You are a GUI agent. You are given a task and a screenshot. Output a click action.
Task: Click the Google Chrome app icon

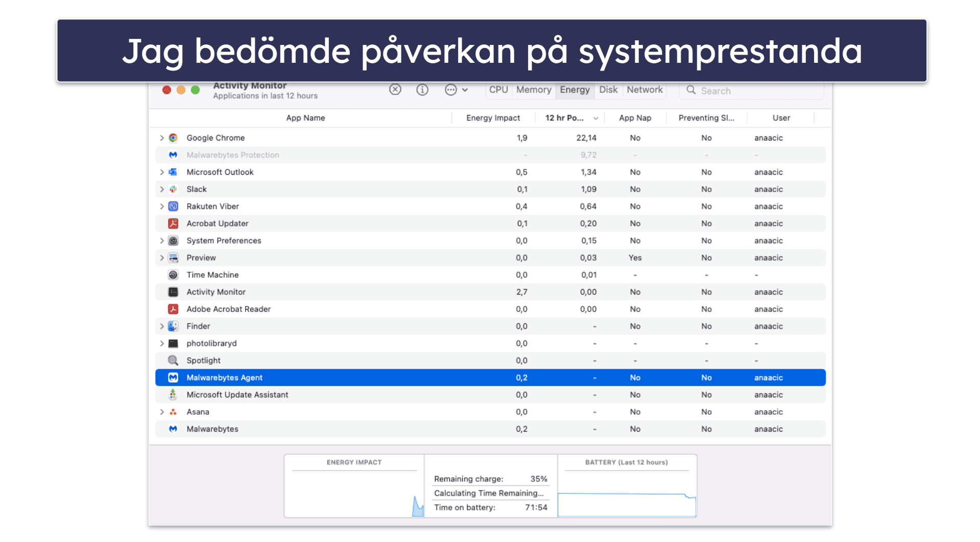click(x=173, y=138)
